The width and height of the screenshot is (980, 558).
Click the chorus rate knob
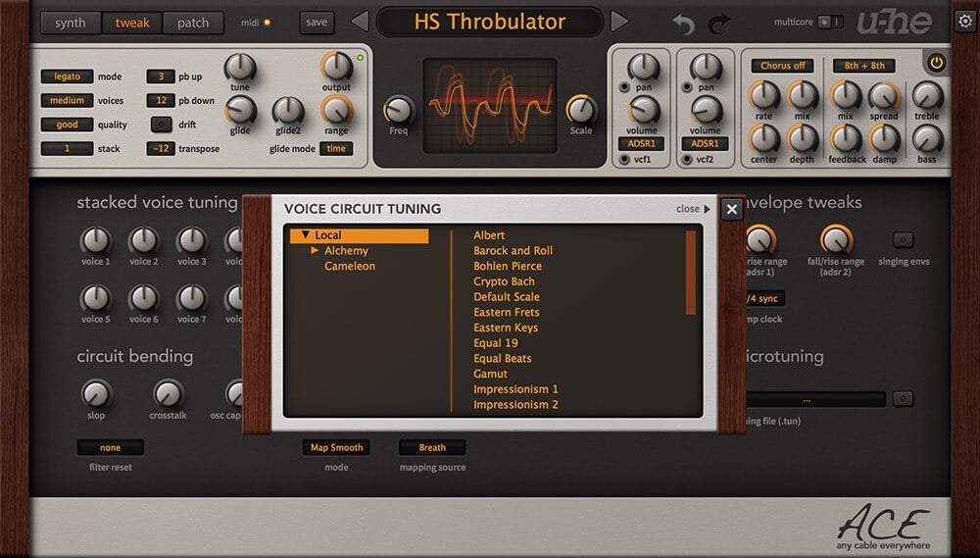pyautogui.click(x=763, y=95)
